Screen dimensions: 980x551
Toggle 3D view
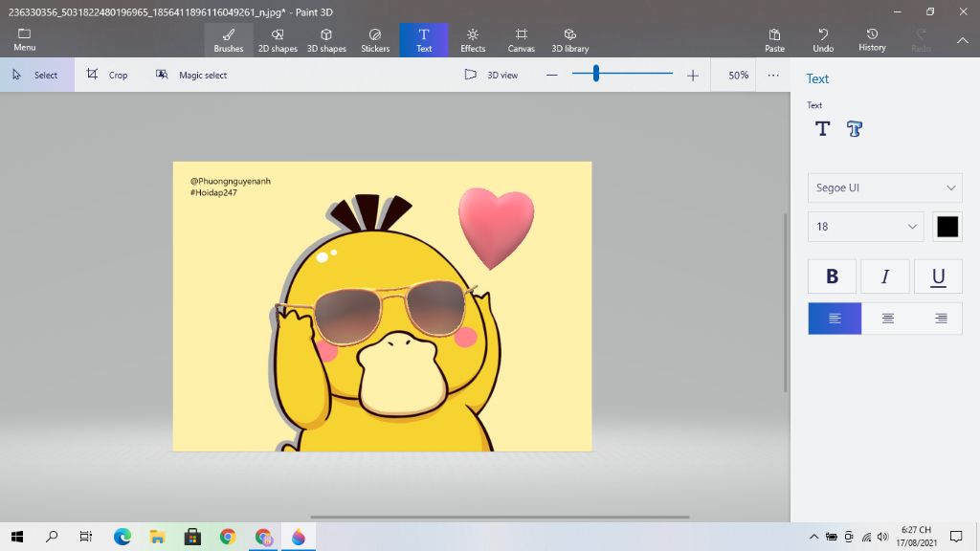click(491, 75)
